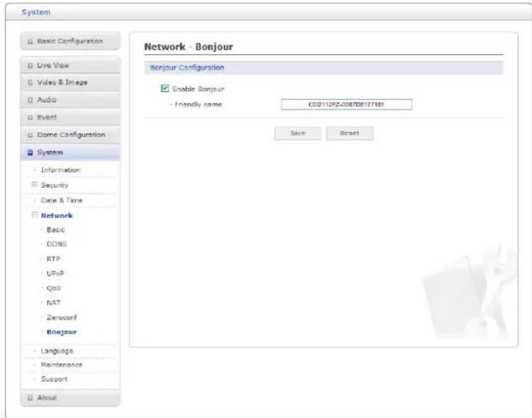This screenshot has height=418, width=532.
Task: Open the Maintenance page
Action: tap(61, 364)
